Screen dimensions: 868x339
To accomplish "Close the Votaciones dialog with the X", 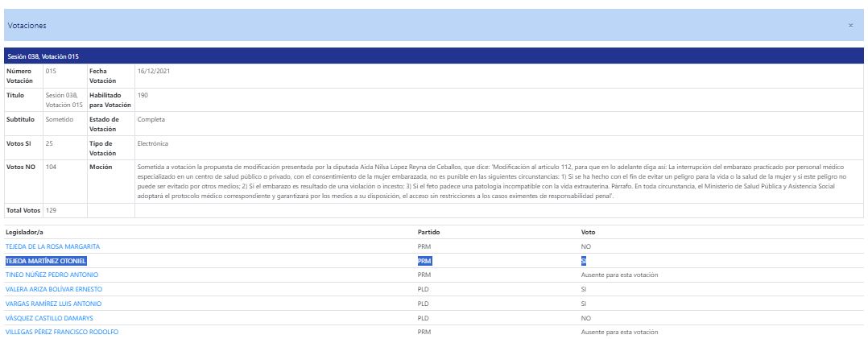I will (850, 26).
